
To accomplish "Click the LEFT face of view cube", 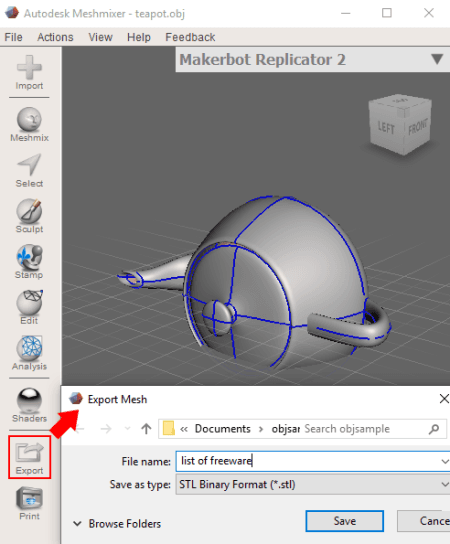I will click(x=386, y=129).
